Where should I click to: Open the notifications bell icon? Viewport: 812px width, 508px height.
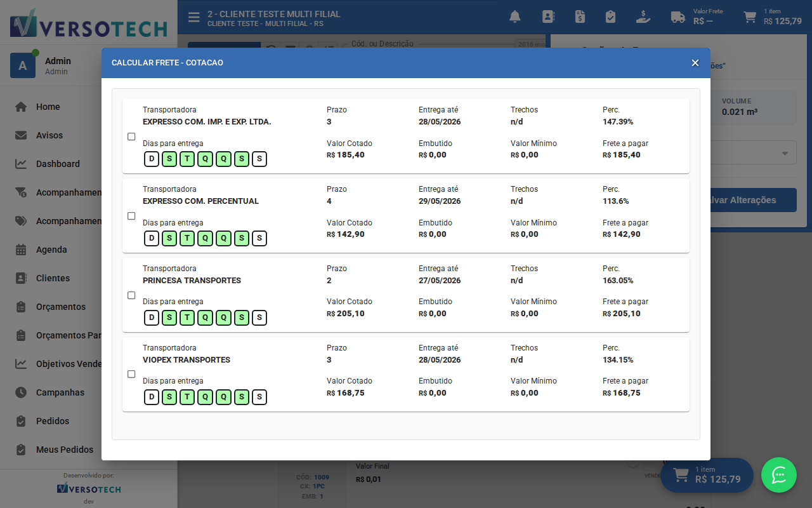[x=515, y=17]
